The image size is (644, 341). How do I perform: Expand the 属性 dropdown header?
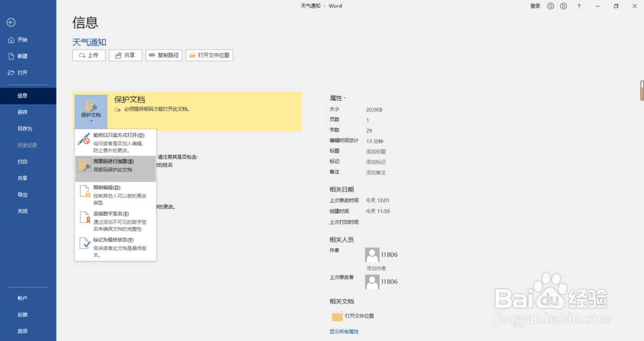point(337,98)
